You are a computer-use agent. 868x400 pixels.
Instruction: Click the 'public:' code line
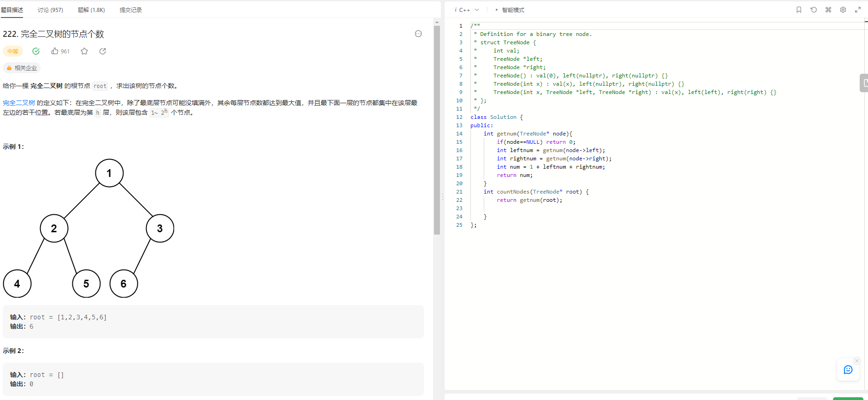point(481,125)
